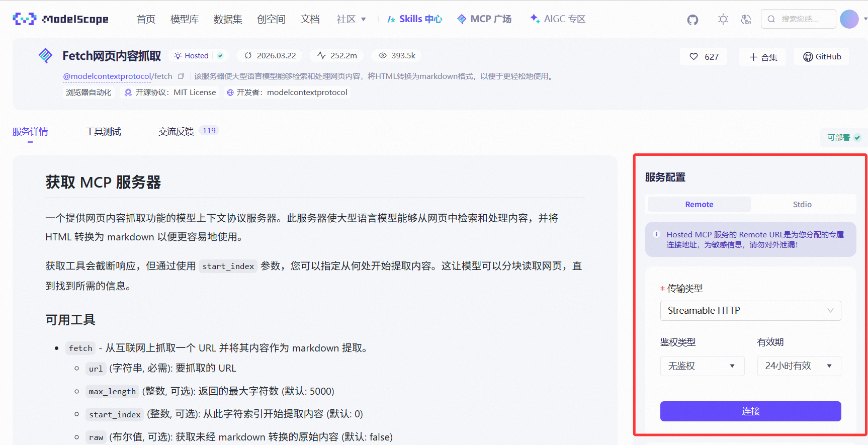The width and height of the screenshot is (868, 445).
Task: Open the 24小时有效 validity dropdown
Action: click(x=799, y=366)
